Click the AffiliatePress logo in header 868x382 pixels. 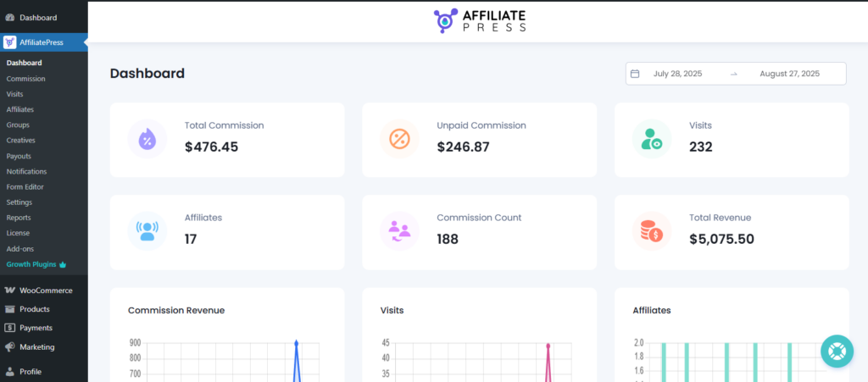pos(481,20)
